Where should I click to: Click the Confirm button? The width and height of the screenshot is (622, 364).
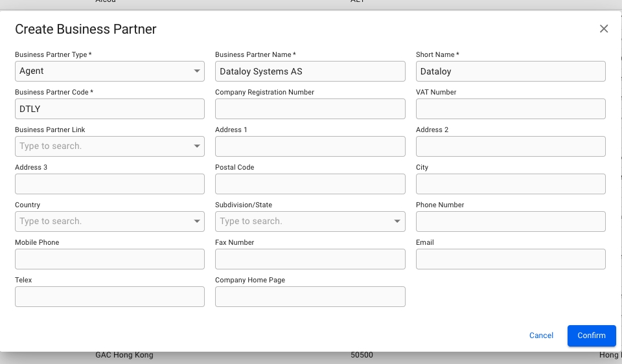[x=591, y=336]
